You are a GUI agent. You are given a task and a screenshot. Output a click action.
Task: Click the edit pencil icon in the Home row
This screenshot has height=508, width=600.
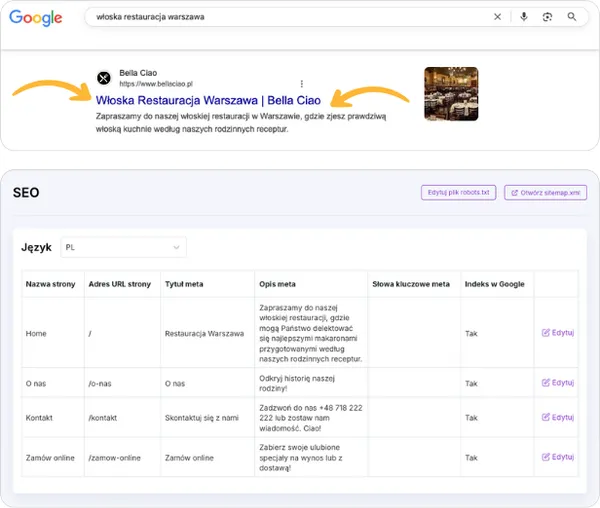click(x=546, y=332)
